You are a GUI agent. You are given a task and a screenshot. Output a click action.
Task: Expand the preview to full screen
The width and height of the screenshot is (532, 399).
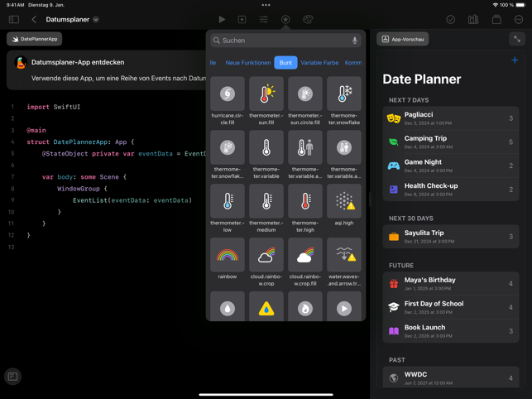[x=517, y=39]
